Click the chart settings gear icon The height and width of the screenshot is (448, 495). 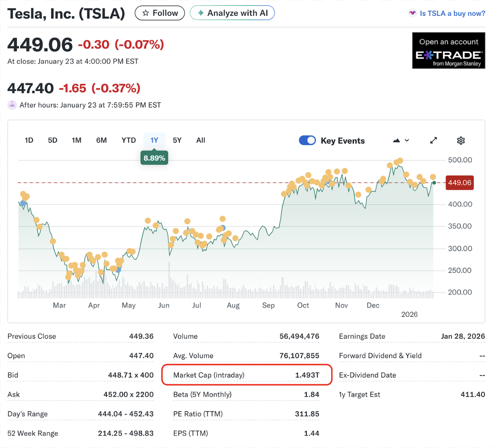pos(461,141)
